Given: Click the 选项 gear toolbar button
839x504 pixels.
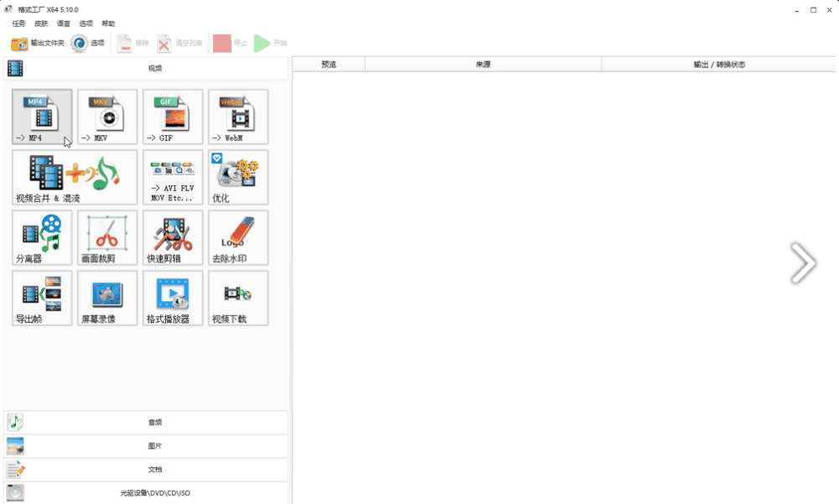Looking at the screenshot, I should click(x=88, y=43).
